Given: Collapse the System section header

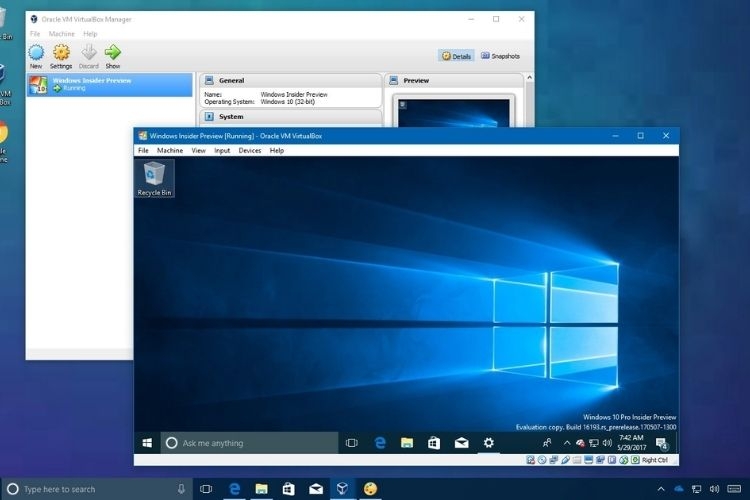Looking at the screenshot, I should (x=290, y=116).
